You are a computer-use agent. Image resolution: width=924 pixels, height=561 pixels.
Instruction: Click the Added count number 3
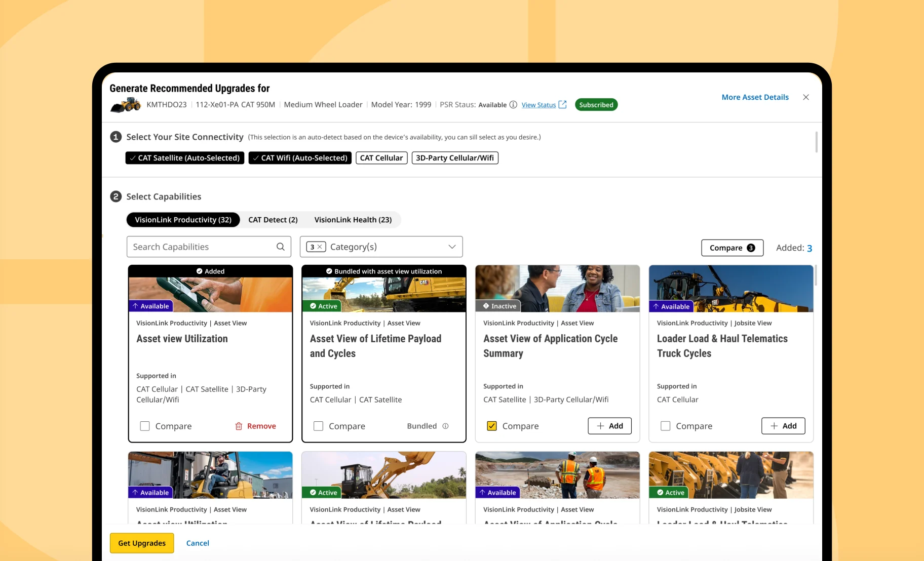(x=810, y=248)
